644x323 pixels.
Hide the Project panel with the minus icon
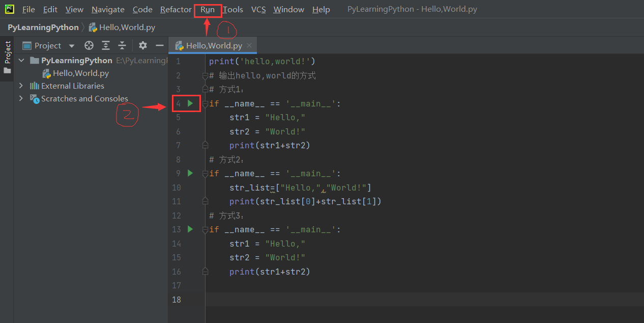tap(159, 45)
